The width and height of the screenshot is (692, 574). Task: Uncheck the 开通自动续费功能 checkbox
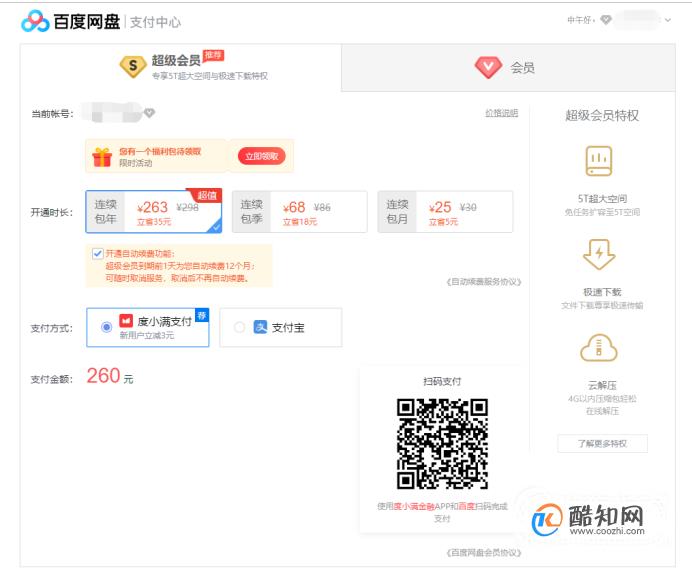point(98,253)
